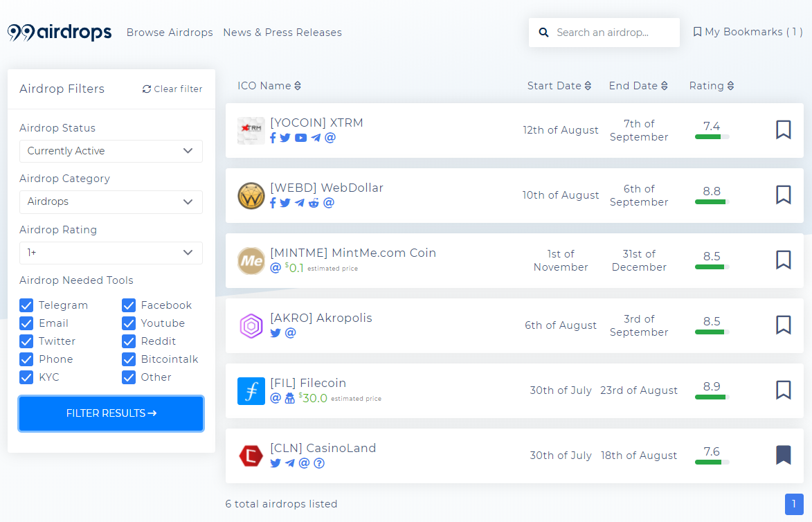Reset filters with Clear filter
The height and width of the screenshot is (522, 812).
point(172,89)
